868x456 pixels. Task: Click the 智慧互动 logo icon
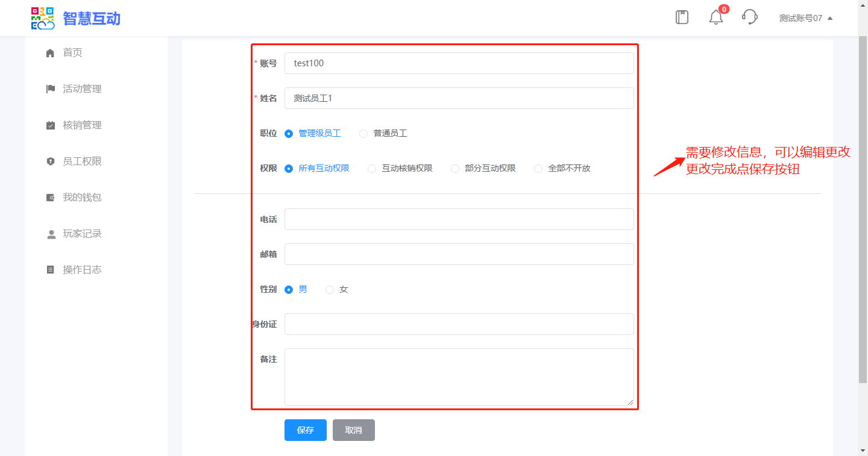tap(42, 18)
